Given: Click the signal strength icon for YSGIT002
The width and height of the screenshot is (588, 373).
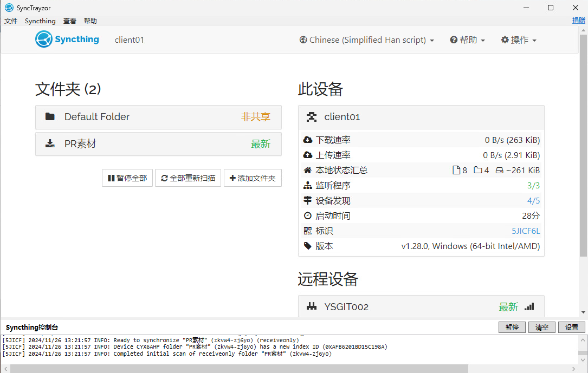Looking at the screenshot, I should click(529, 307).
